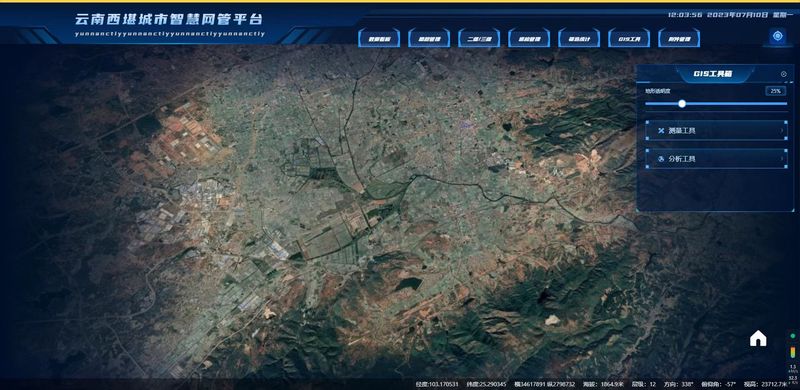Click the 分析工具 button
The height and width of the screenshot is (390, 800).
(716, 159)
